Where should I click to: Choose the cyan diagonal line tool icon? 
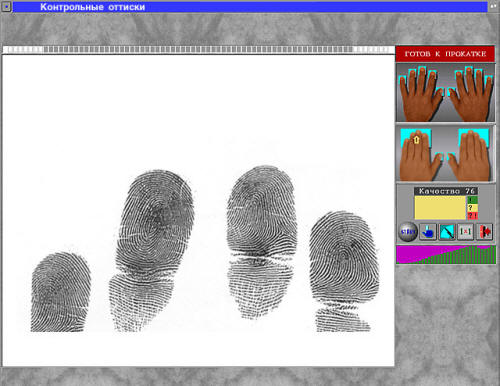pos(447,232)
